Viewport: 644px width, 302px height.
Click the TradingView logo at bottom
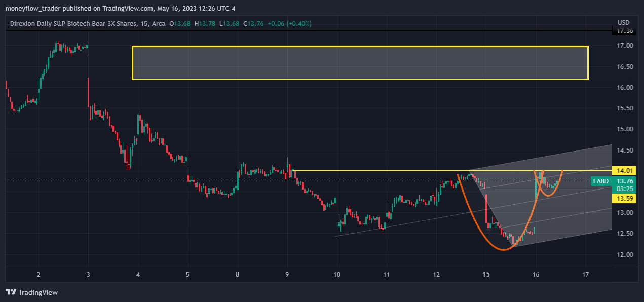tap(31, 292)
